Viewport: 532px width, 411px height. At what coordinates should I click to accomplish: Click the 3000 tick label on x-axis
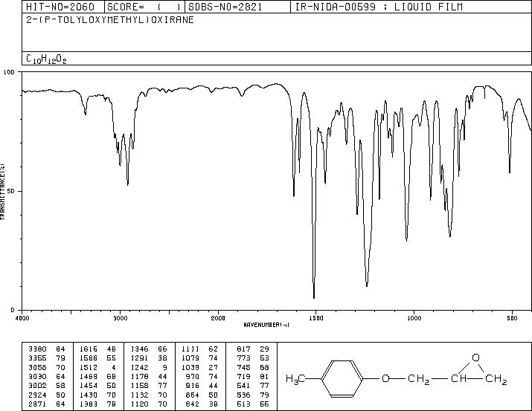click(120, 318)
